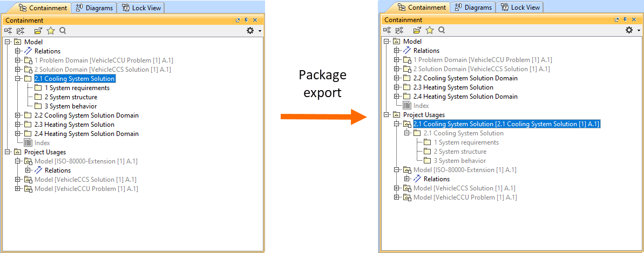
Task: Select Model [VehicleCCS Solution [1] A.1] in right panel
Action: (464, 188)
